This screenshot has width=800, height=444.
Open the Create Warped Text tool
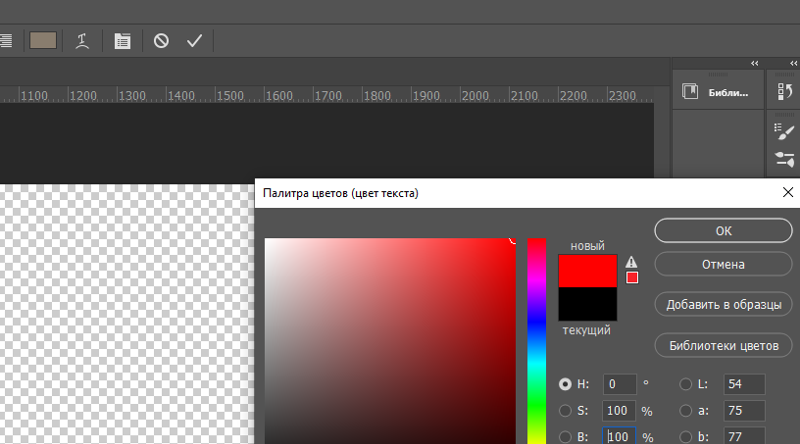(82, 41)
